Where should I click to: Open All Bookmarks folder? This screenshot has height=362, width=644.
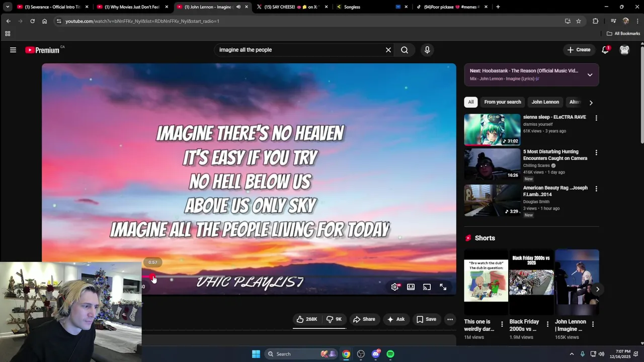(623, 34)
